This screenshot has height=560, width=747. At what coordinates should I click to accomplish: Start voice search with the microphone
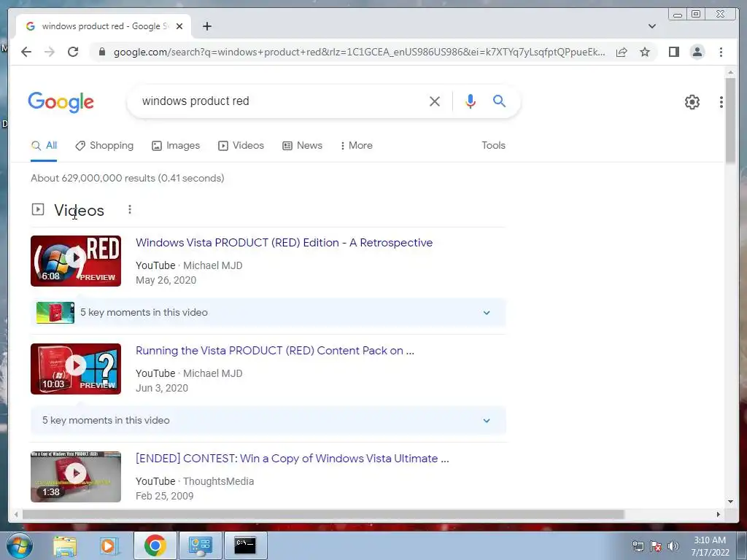[x=471, y=101]
